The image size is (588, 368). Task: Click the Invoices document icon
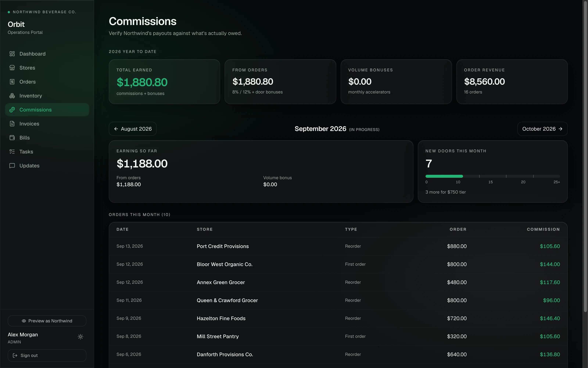(12, 124)
